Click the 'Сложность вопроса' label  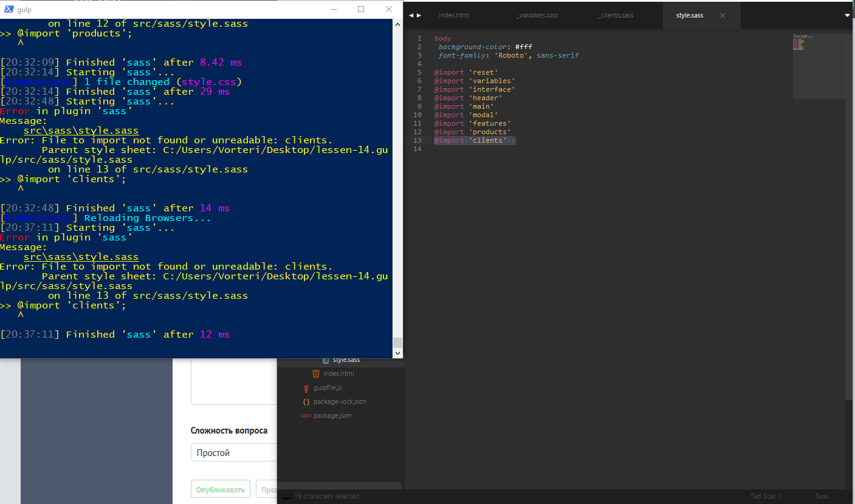[229, 431]
